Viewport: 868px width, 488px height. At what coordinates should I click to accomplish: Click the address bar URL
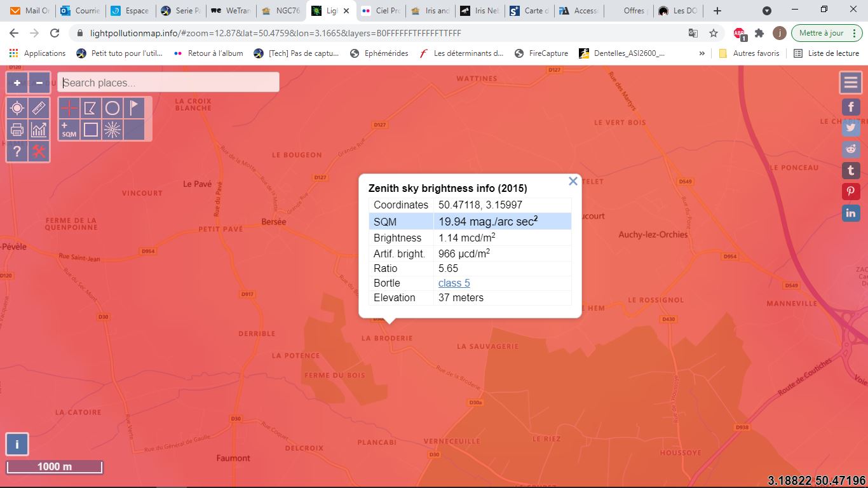point(276,33)
